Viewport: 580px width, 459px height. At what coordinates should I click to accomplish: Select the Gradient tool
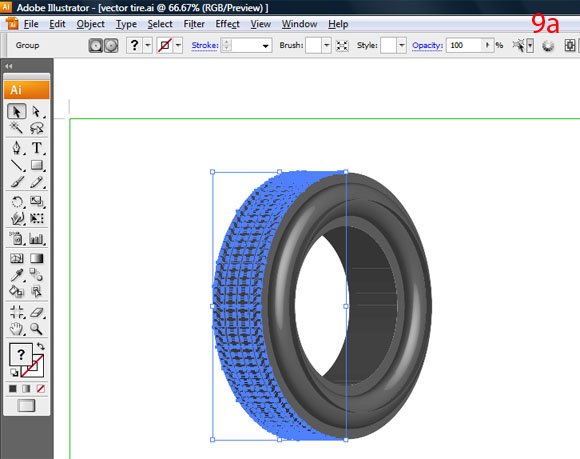click(x=37, y=258)
